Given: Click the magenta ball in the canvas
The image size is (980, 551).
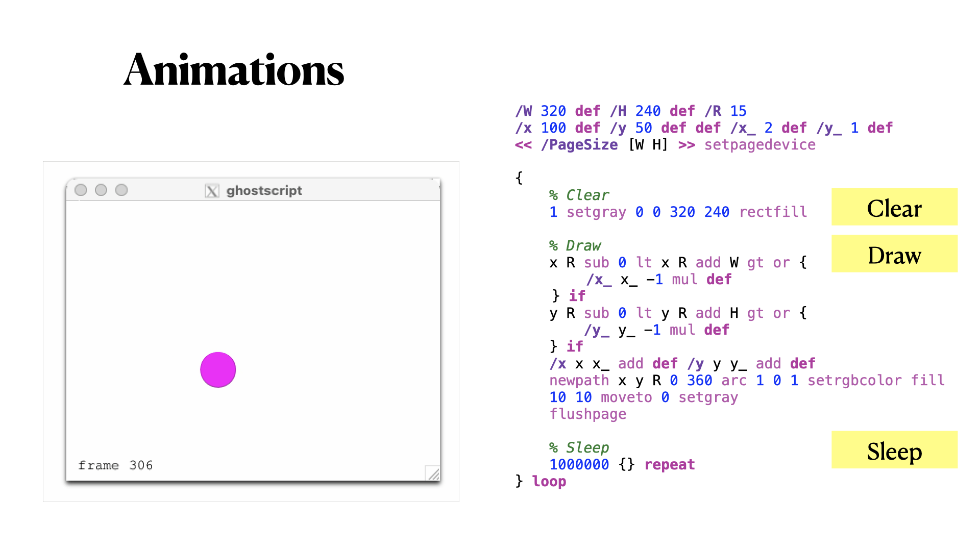Looking at the screenshot, I should (x=218, y=370).
